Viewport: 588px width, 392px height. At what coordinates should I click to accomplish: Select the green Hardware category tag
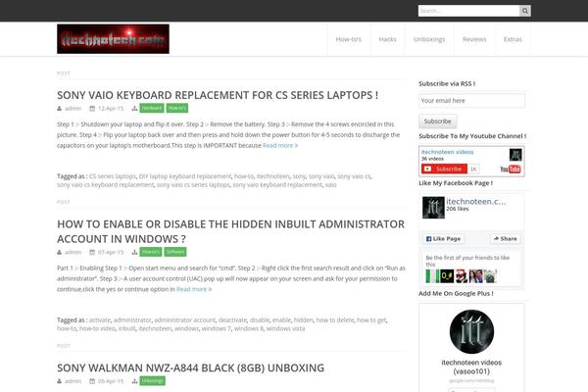click(152, 108)
